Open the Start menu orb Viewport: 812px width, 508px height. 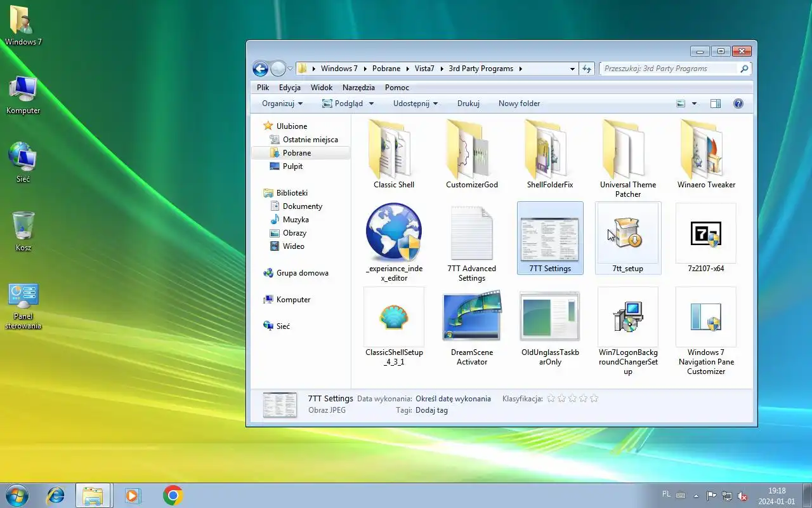pos(16,495)
